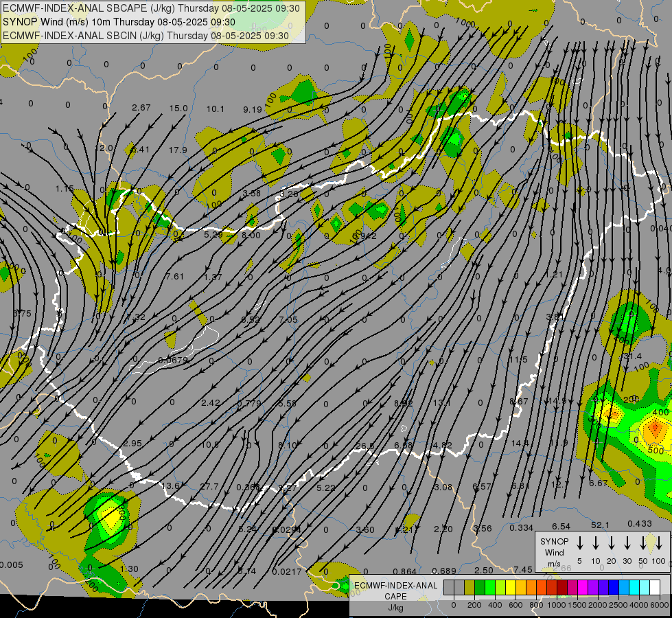
Task: Pick the olive swatch in CAPE scale
Action: click(x=470, y=587)
